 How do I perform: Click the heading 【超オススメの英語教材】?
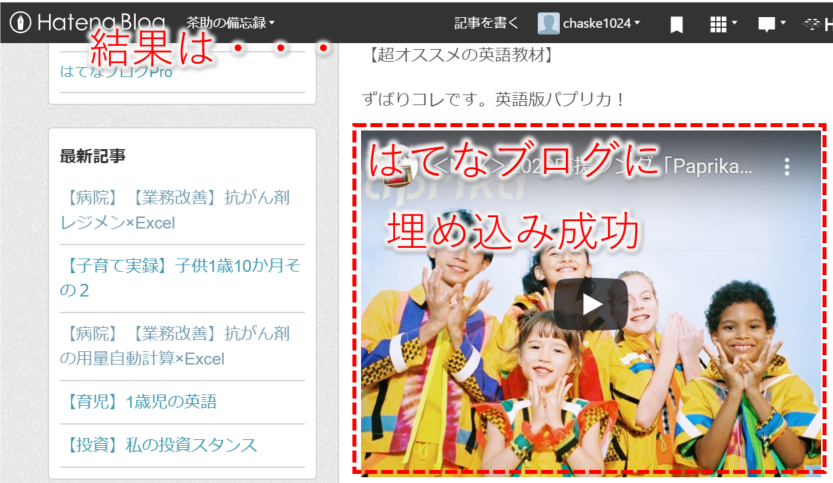coord(460,55)
